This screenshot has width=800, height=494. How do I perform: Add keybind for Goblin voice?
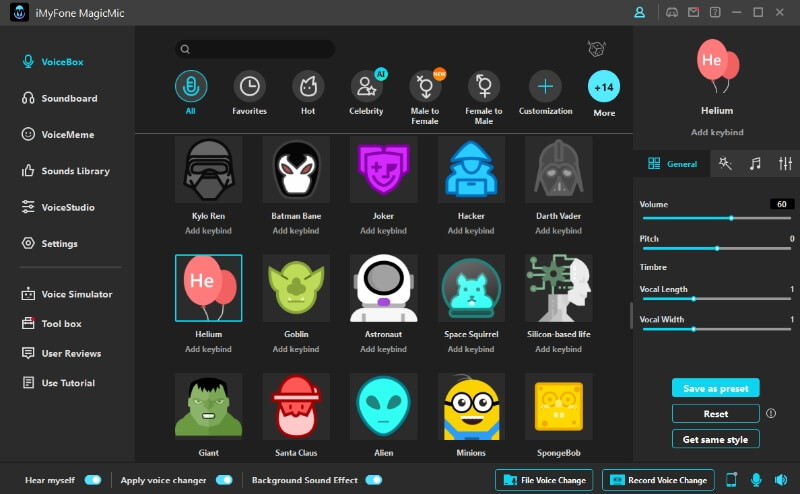click(x=296, y=349)
